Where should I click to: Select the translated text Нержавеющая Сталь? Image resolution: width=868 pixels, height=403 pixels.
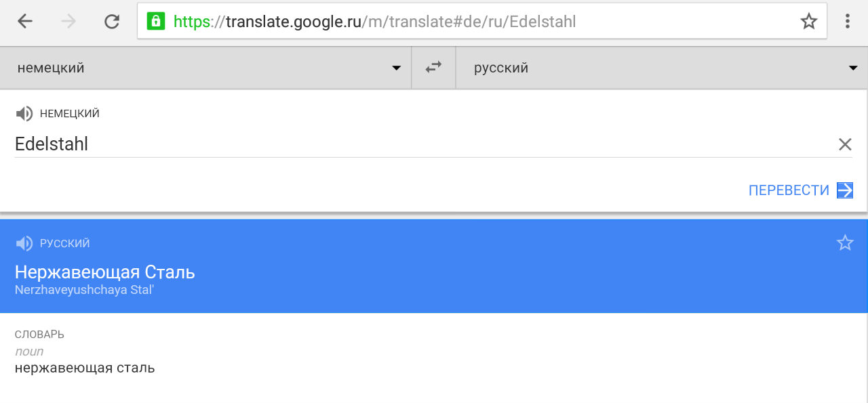point(105,272)
